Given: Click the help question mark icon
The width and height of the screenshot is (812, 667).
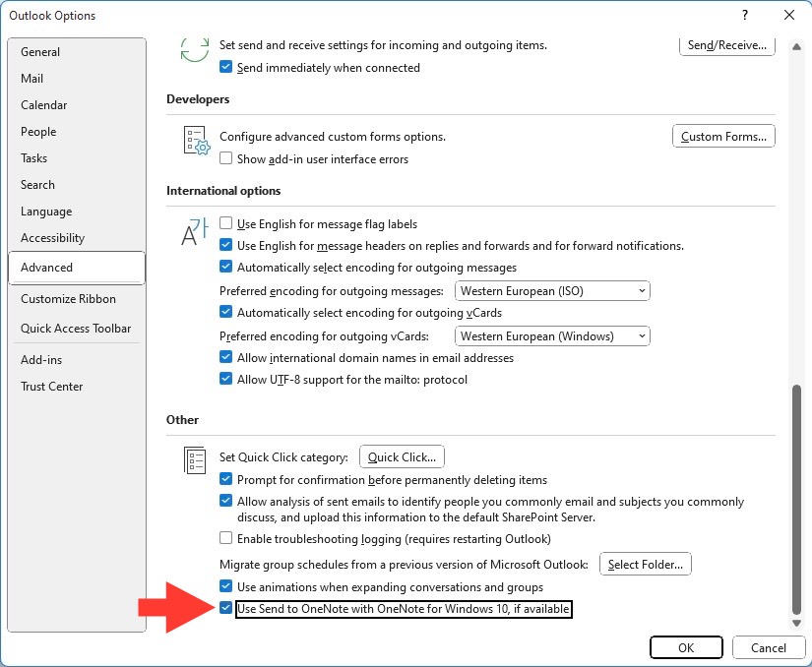Looking at the screenshot, I should [x=745, y=15].
